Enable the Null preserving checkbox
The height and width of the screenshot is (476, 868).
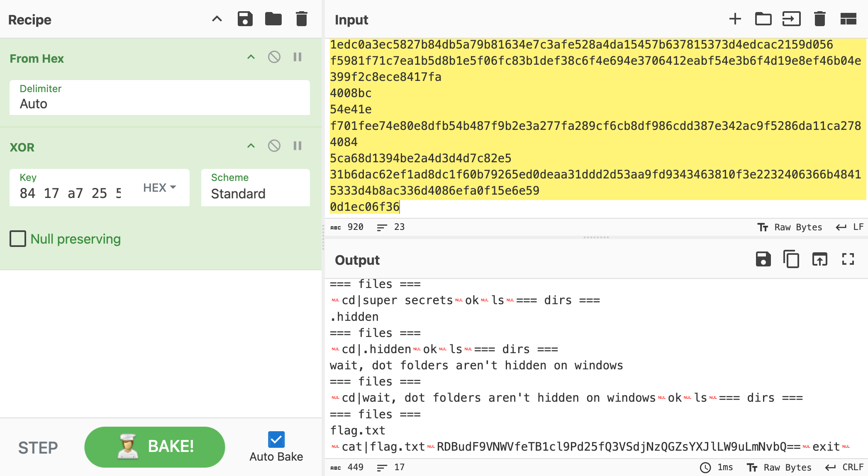tap(18, 239)
